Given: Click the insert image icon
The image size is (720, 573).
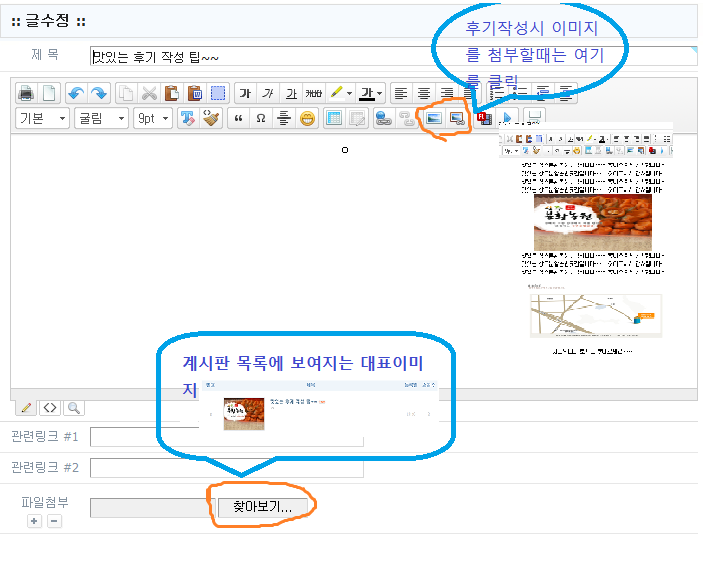Looking at the screenshot, I should 434,118.
